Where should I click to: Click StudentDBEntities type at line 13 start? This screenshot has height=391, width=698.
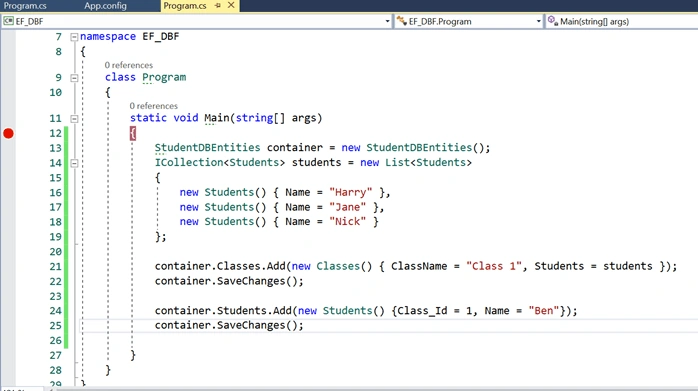click(207, 148)
